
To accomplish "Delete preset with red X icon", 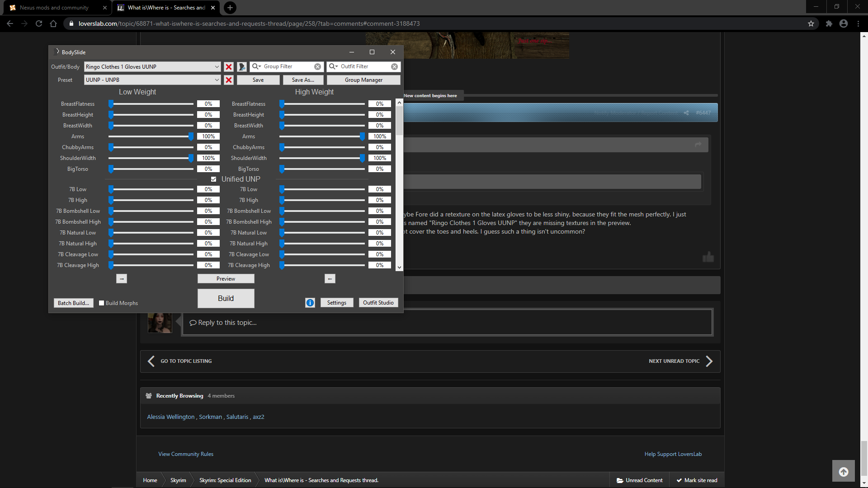I will tap(229, 80).
